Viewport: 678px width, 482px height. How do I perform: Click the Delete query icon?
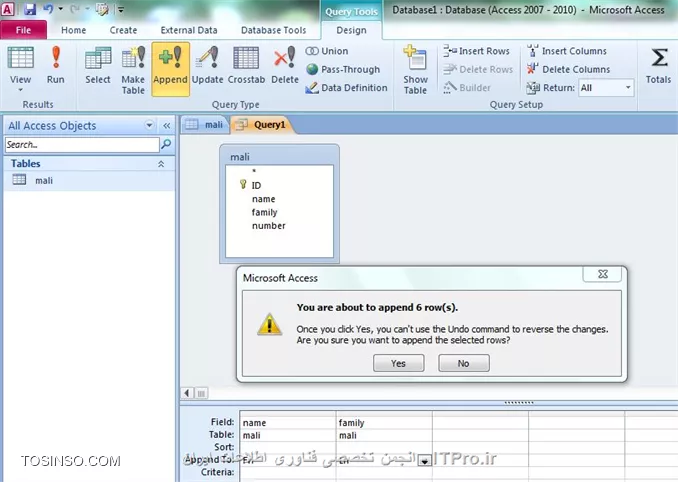point(284,66)
